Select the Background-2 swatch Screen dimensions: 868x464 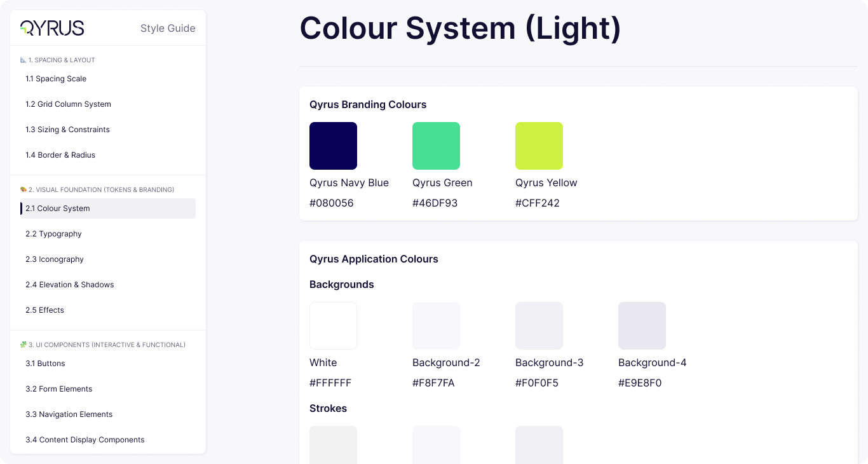pyautogui.click(x=436, y=325)
